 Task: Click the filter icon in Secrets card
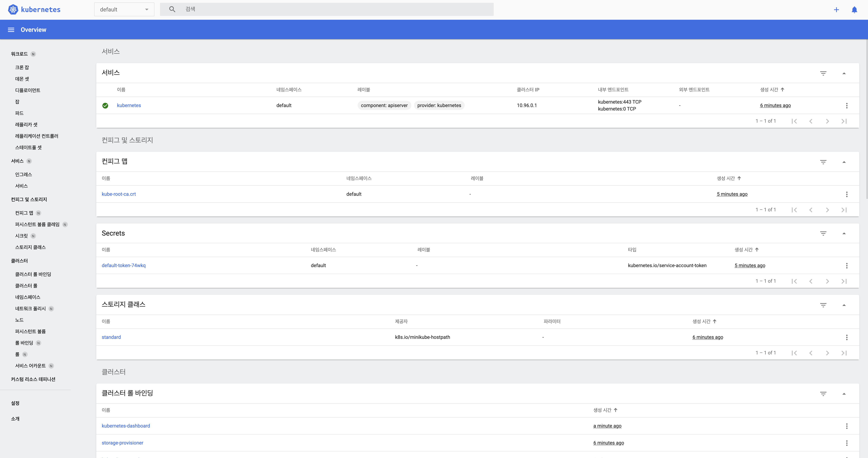coord(823,233)
